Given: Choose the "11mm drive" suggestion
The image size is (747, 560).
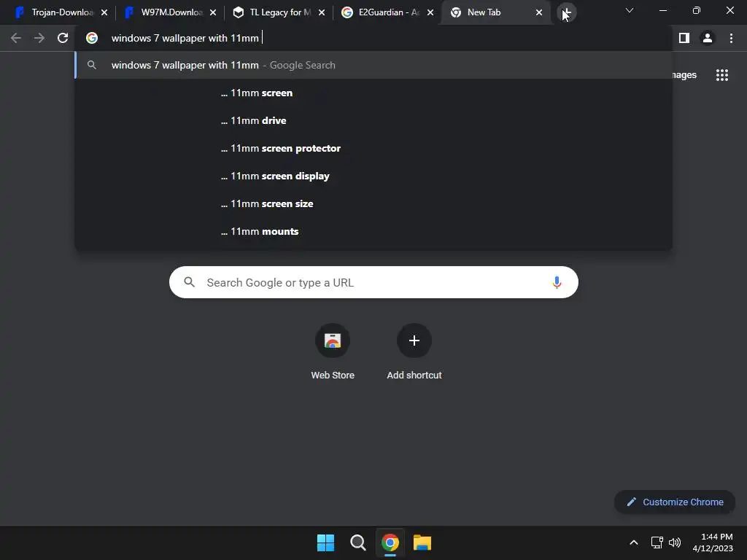Looking at the screenshot, I should 373,120.
